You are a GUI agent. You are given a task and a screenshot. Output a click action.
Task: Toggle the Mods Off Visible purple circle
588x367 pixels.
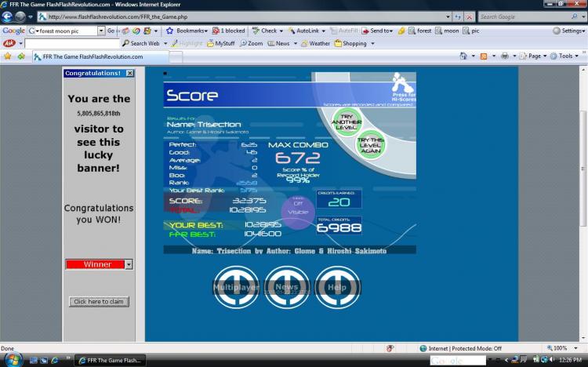coord(298,212)
